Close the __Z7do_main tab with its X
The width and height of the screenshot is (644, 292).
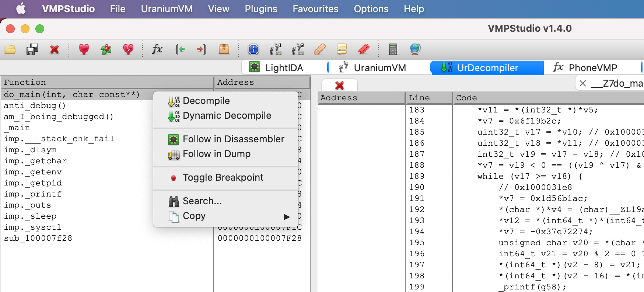(583, 83)
